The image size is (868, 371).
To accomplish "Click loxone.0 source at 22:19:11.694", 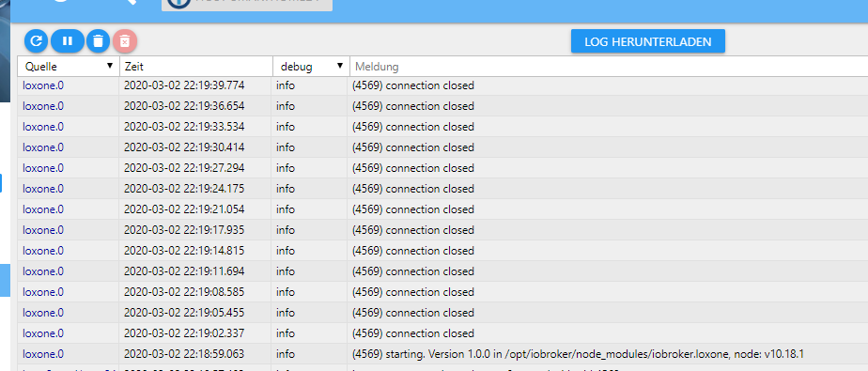I will (43, 271).
